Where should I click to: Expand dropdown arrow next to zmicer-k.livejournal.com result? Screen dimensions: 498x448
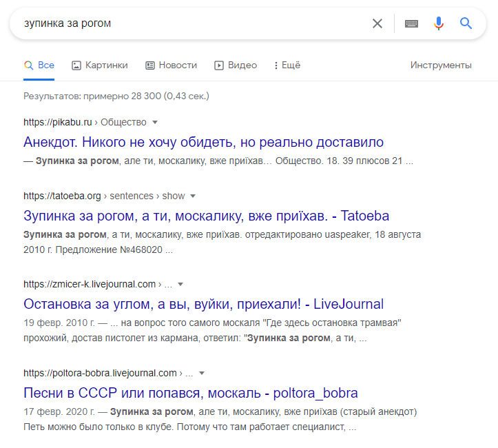coord(180,285)
